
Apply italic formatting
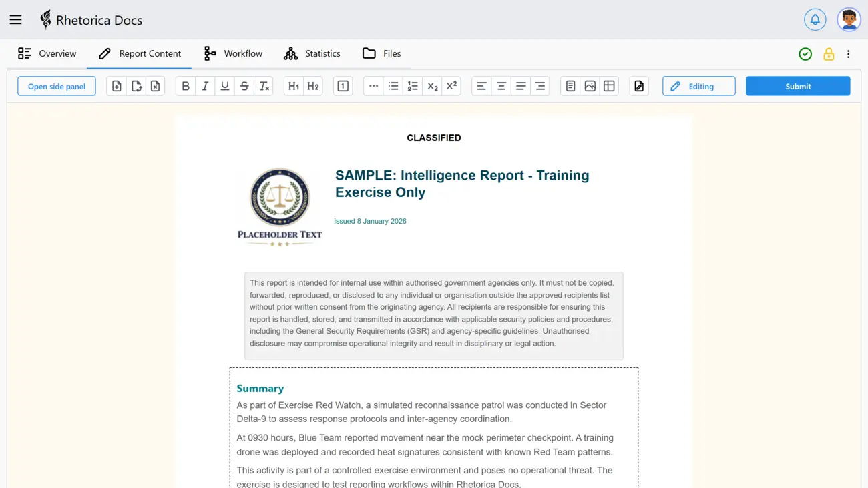tap(206, 85)
